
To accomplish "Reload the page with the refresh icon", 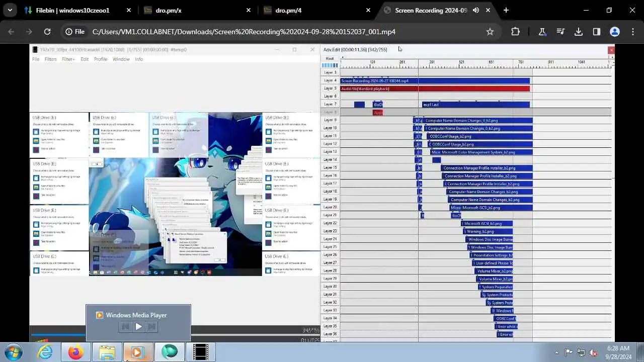I will (x=47, y=32).
